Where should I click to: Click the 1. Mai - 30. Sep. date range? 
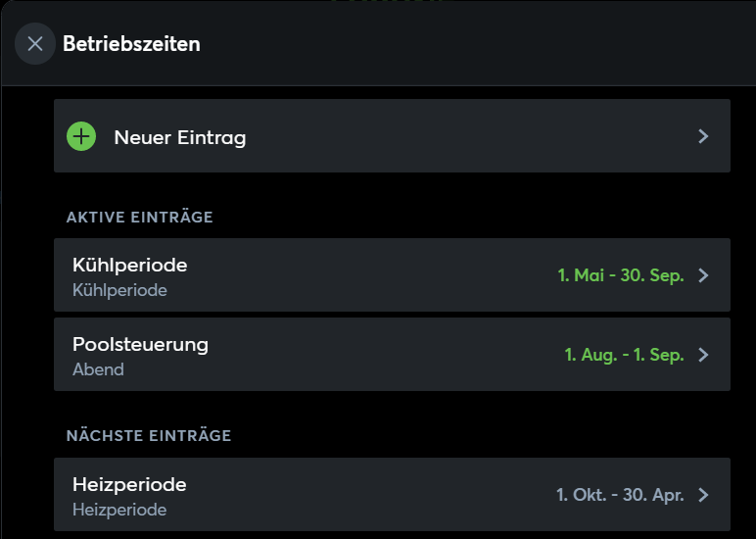coord(620,275)
